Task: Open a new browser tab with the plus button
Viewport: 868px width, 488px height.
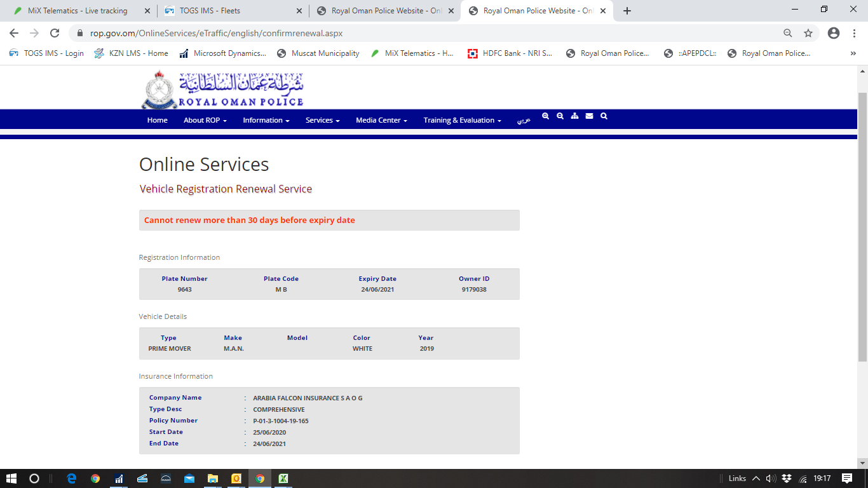Action: click(627, 11)
